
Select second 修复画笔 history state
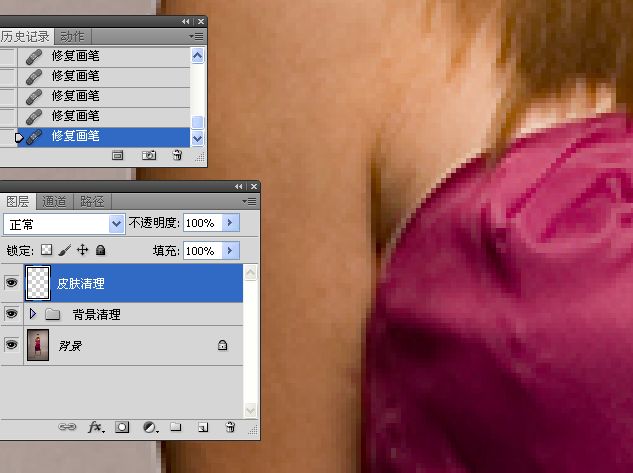tap(104, 77)
